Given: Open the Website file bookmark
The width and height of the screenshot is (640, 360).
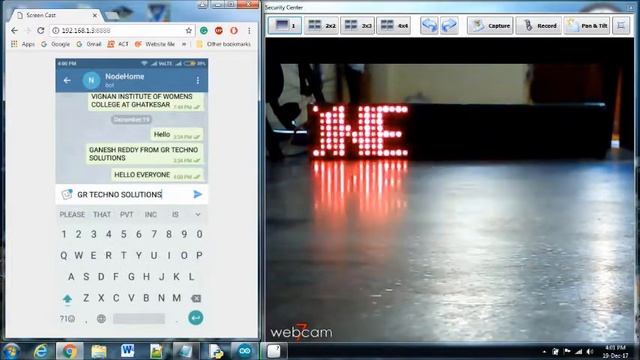Looking at the screenshot, I should 155,44.
